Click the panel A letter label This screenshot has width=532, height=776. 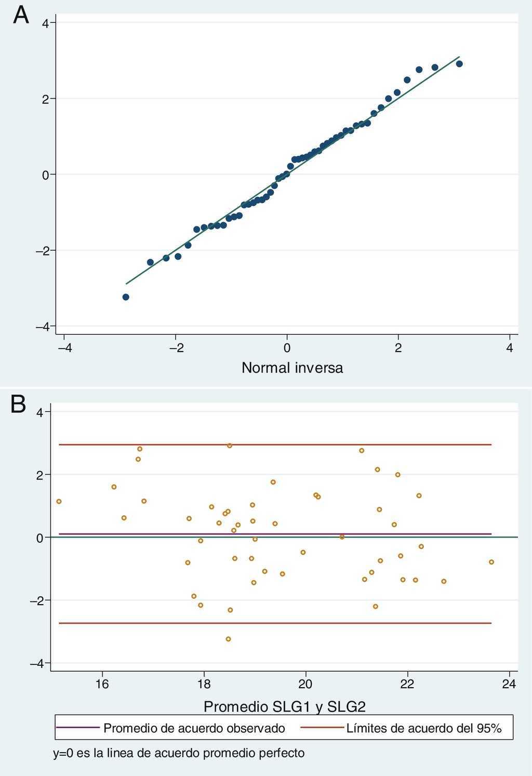pos(21,16)
